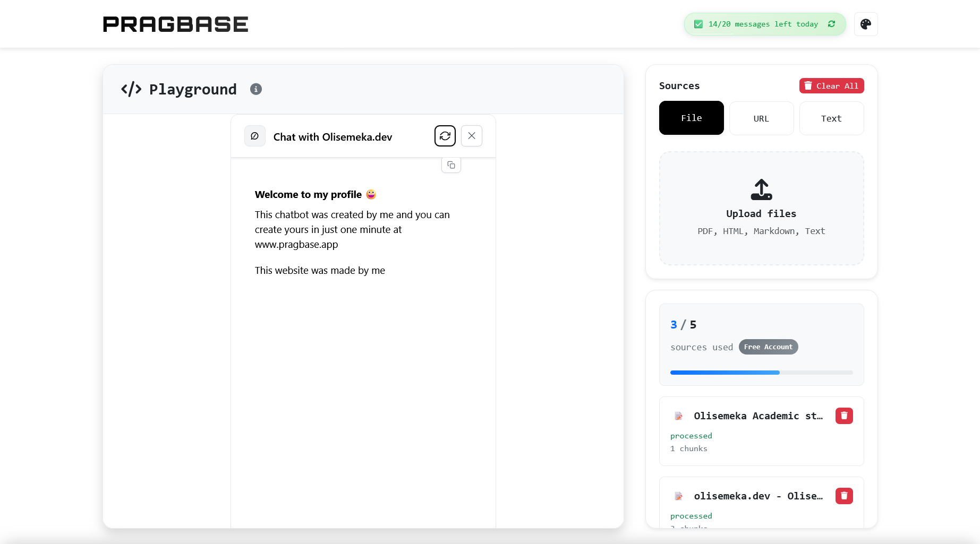Viewport: 980px width, 544px height.
Task: Click the file icon beside olisemeka.dev
Action: point(678,496)
